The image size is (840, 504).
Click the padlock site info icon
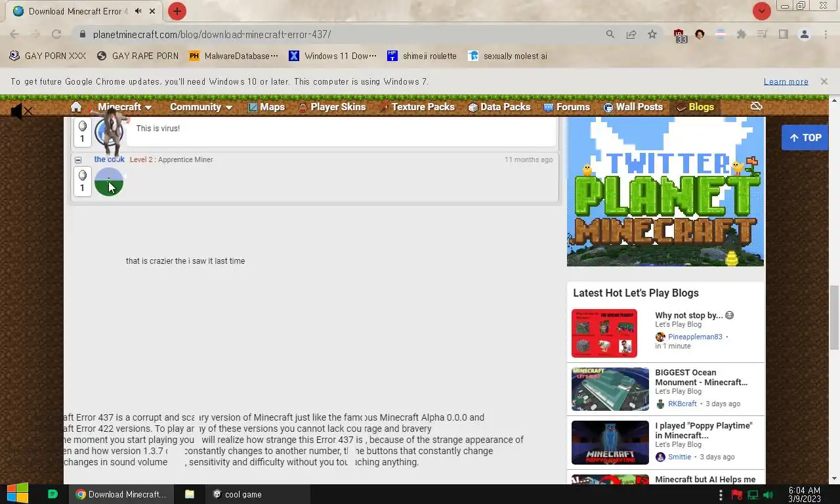coord(82,34)
